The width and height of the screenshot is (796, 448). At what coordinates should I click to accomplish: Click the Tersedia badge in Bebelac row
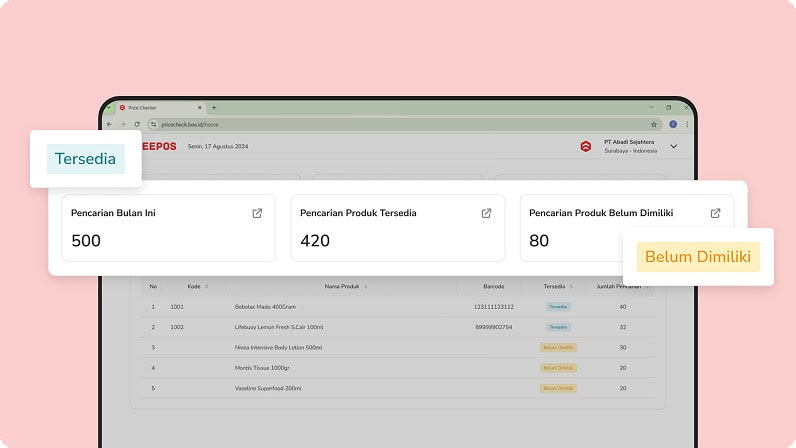click(x=558, y=307)
